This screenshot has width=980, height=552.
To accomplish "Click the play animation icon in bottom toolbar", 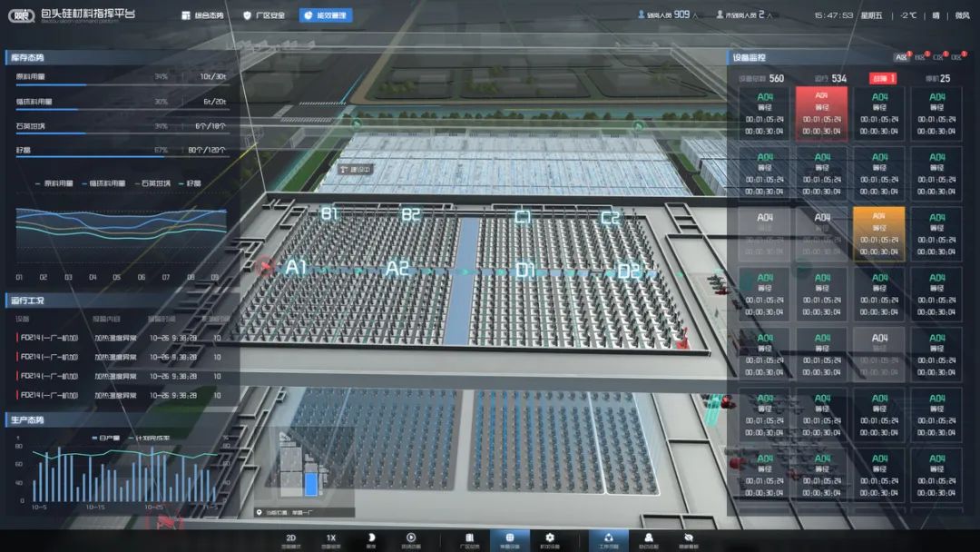I will point(411,538).
